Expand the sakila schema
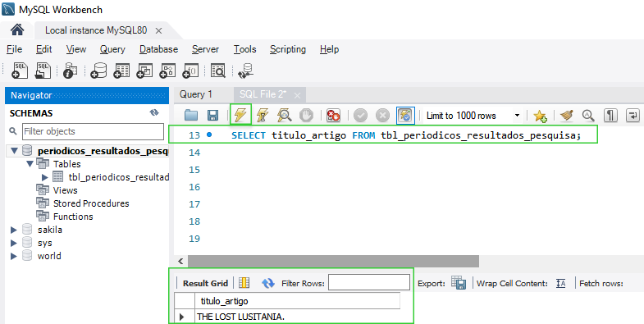This screenshot has height=324, width=644. tap(14, 230)
